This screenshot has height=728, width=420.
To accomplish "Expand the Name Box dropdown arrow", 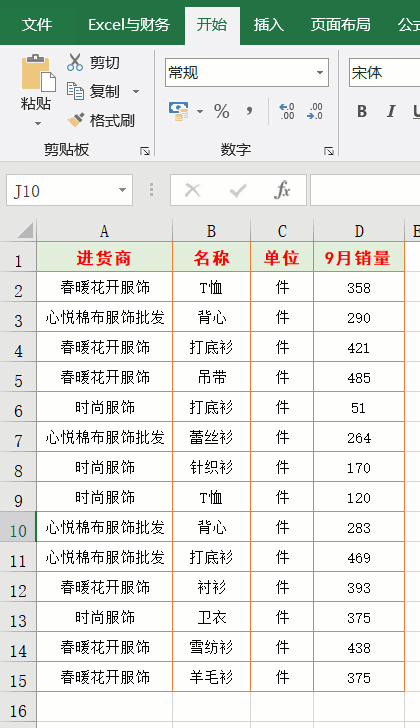I will coord(123,190).
